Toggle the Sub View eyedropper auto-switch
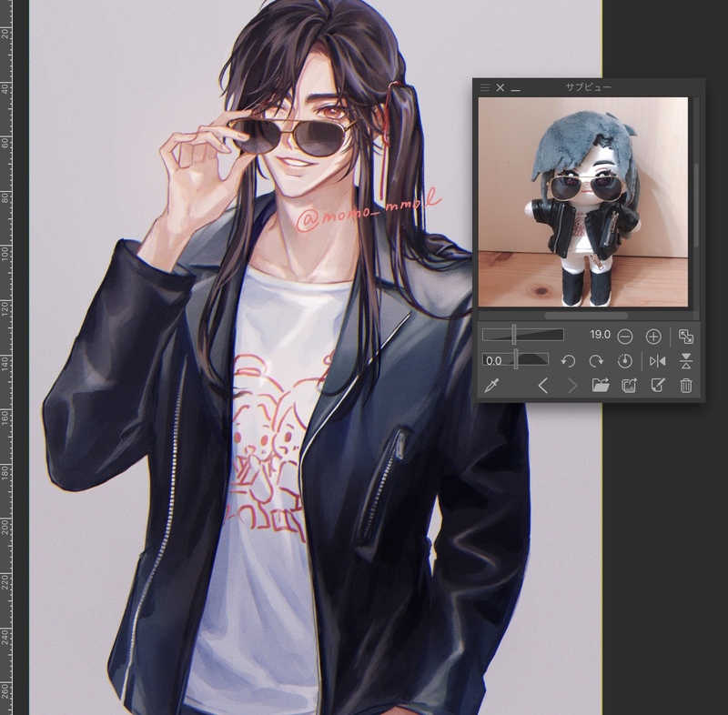Image resolution: width=728 pixels, height=715 pixels. 491,385
